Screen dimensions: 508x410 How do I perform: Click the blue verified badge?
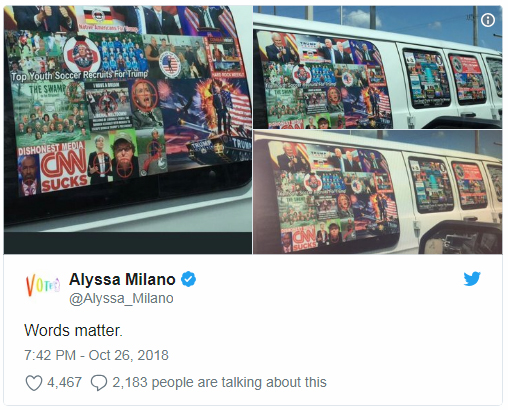click(x=188, y=279)
